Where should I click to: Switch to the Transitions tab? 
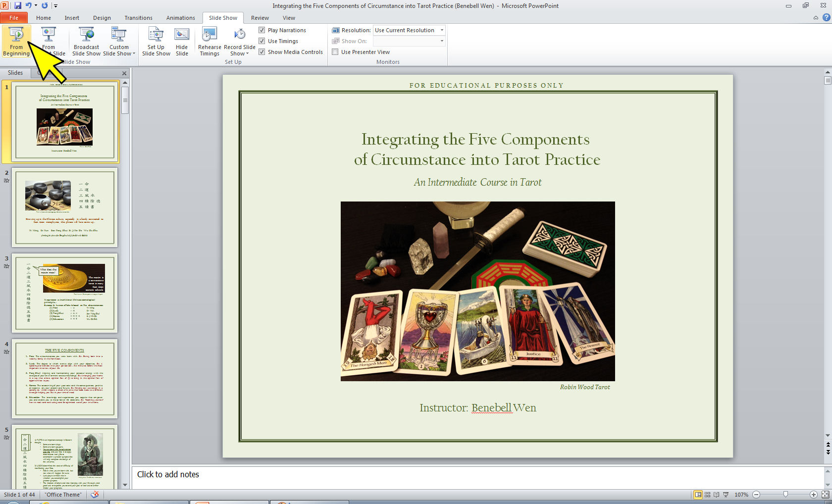(x=138, y=18)
